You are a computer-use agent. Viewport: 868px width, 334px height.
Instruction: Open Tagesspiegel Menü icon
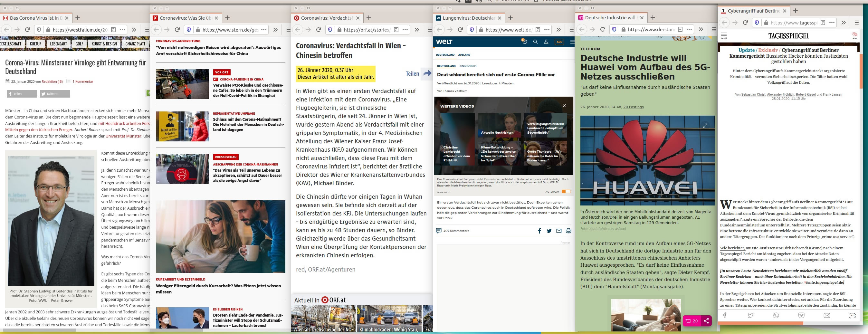tap(724, 36)
